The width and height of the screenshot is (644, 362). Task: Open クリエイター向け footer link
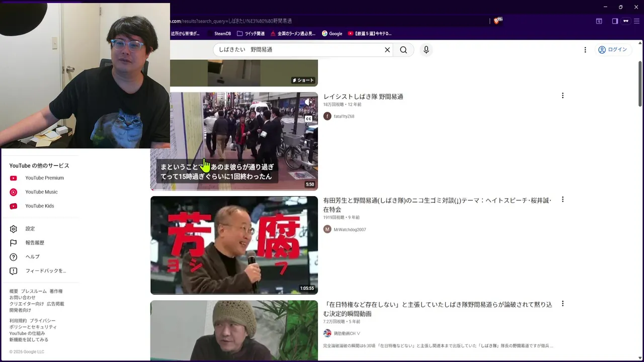click(27, 304)
